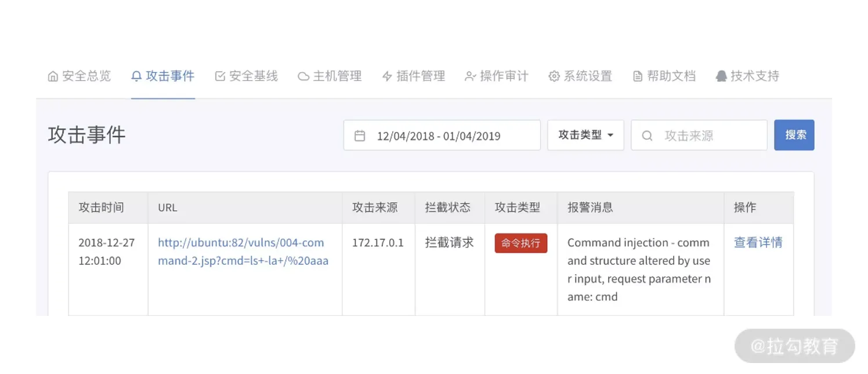The height and width of the screenshot is (374, 868).
Task: Click the lightning icon beside 插件管理
Action: [x=387, y=77]
